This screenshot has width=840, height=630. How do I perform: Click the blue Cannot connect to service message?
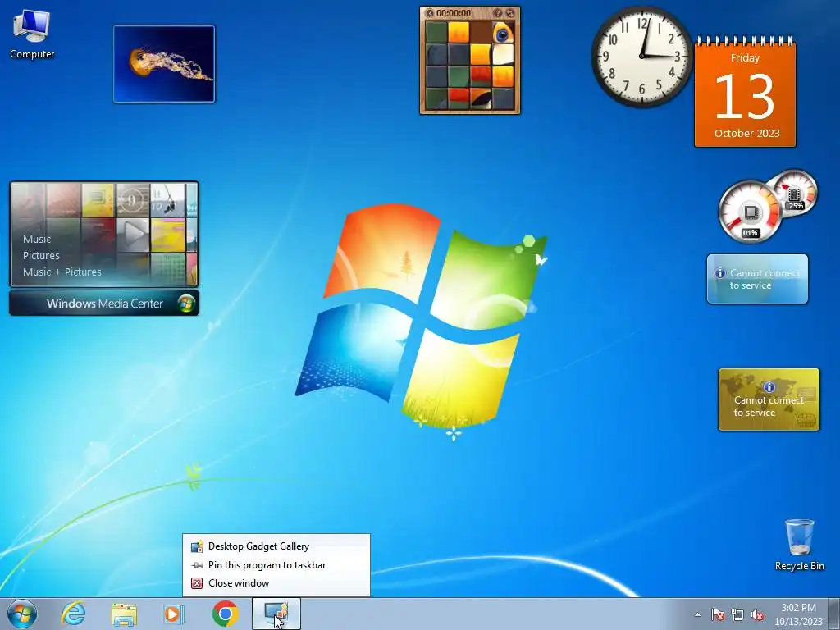point(765,279)
